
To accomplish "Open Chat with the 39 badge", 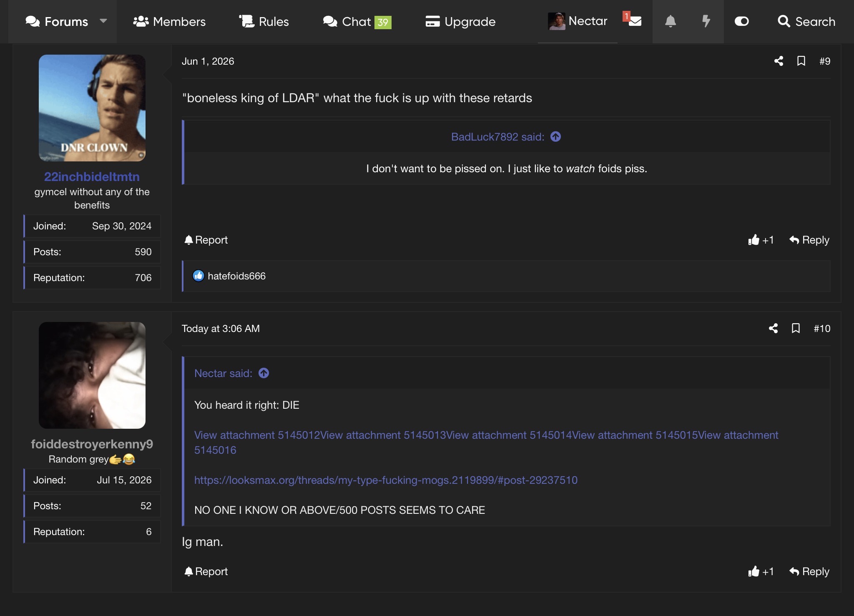I will pyautogui.click(x=357, y=22).
